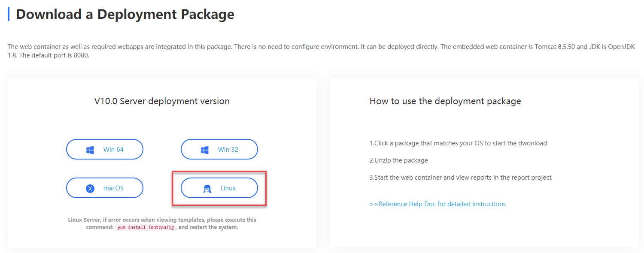The width and height of the screenshot is (644, 253).
Task: Download the macOS deployment package
Action: [x=104, y=187]
